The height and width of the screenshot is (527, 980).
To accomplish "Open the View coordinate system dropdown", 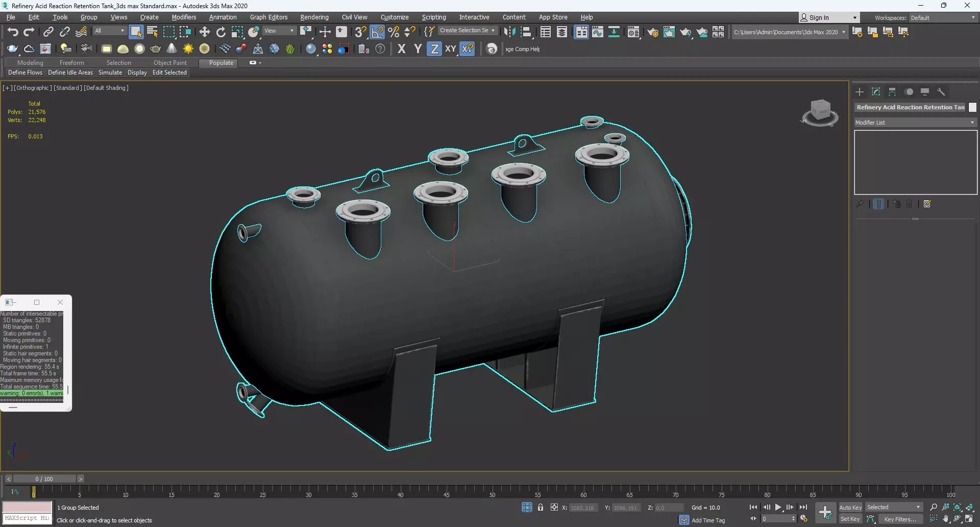I will 280,31.
